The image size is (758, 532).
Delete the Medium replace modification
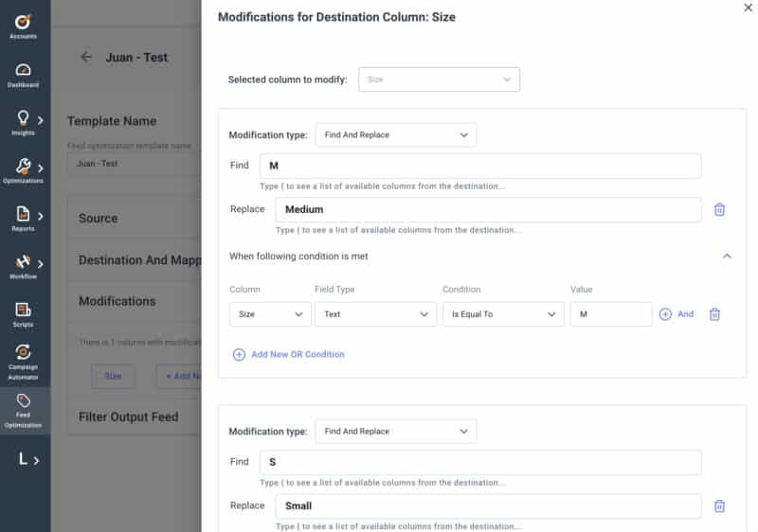pos(719,209)
